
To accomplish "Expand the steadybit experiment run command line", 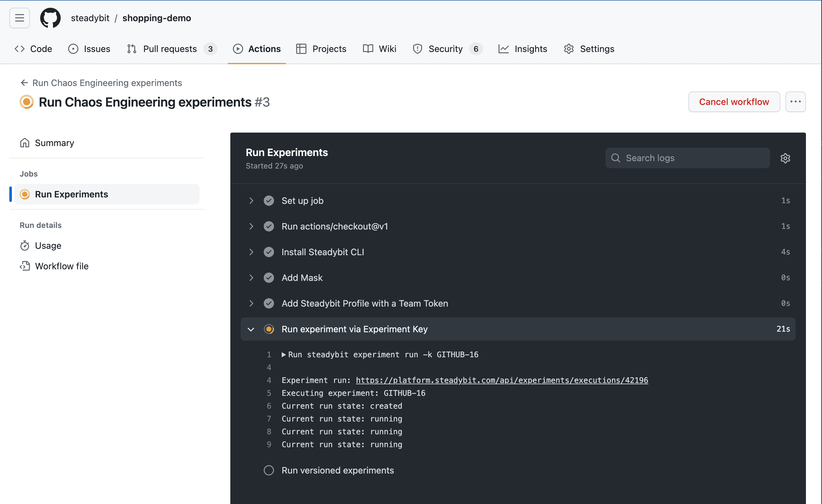I will pos(284,355).
